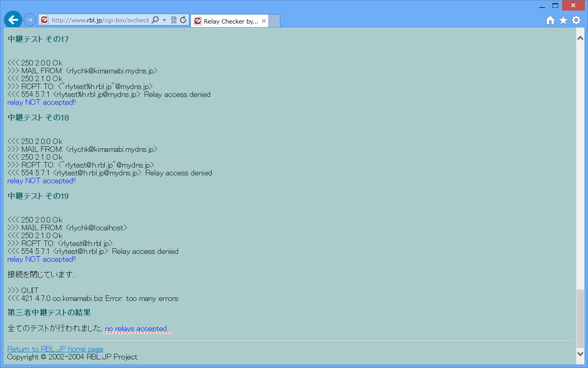Click the scrollbar up arrow
This screenshot has height=368, width=588.
(x=580, y=38)
